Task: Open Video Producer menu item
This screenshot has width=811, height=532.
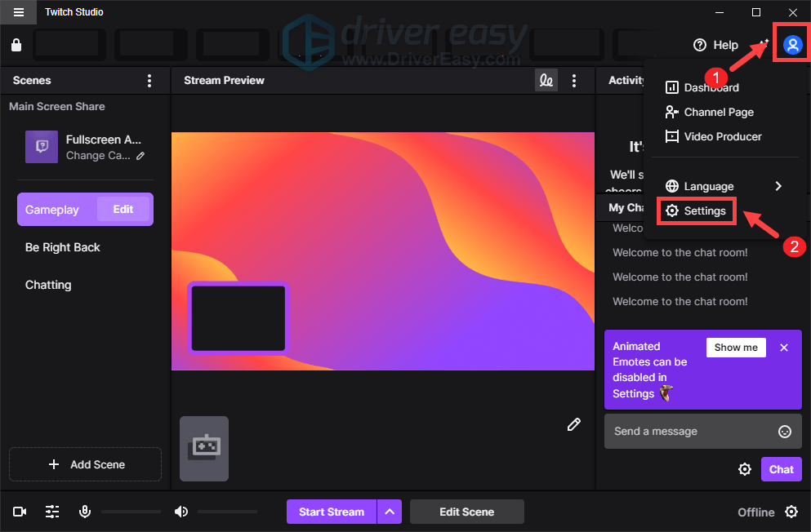Action: click(x=713, y=136)
